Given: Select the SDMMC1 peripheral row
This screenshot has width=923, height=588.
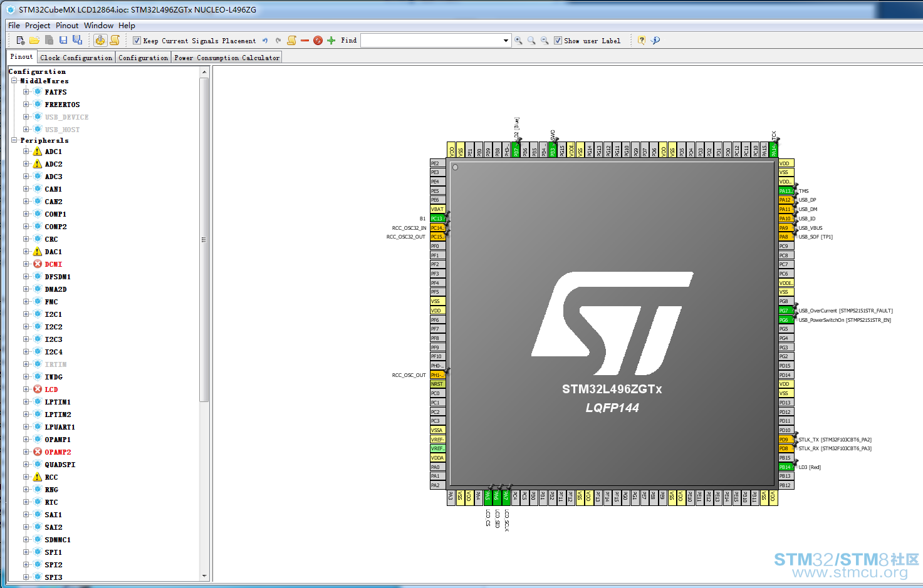Looking at the screenshot, I should [x=58, y=540].
